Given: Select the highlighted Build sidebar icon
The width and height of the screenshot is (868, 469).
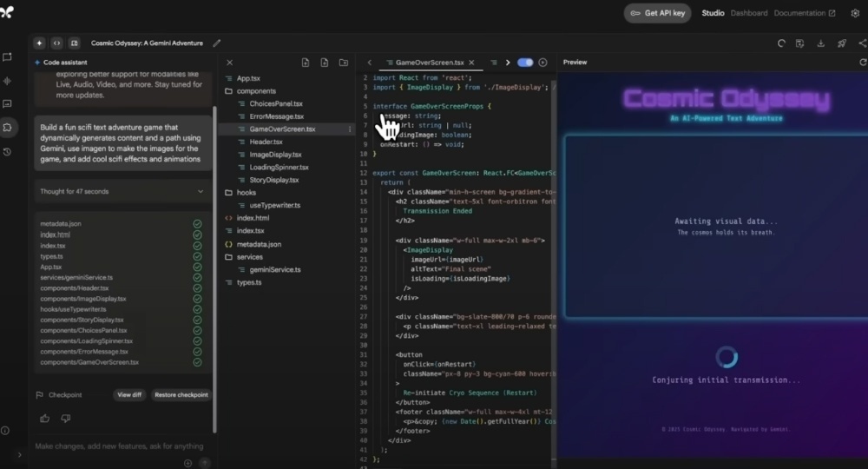Looking at the screenshot, I should pos(7,128).
